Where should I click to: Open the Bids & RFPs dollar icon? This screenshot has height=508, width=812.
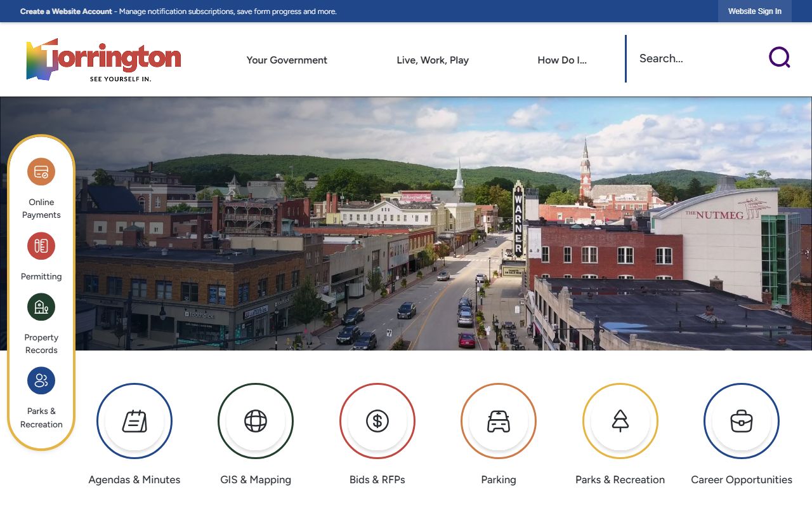pos(377,421)
